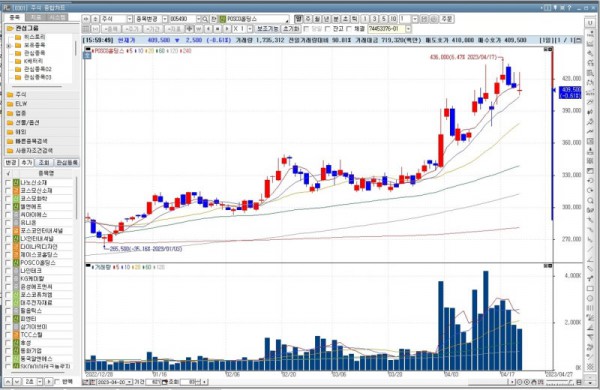
Task: Choose the 3 interval preset button
Action: pos(374,19)
